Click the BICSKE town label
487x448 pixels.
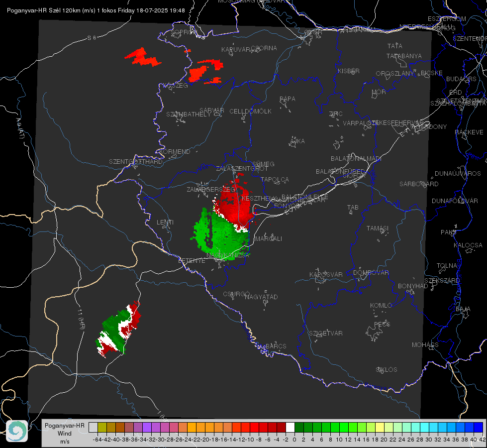[x=431, y=73]
